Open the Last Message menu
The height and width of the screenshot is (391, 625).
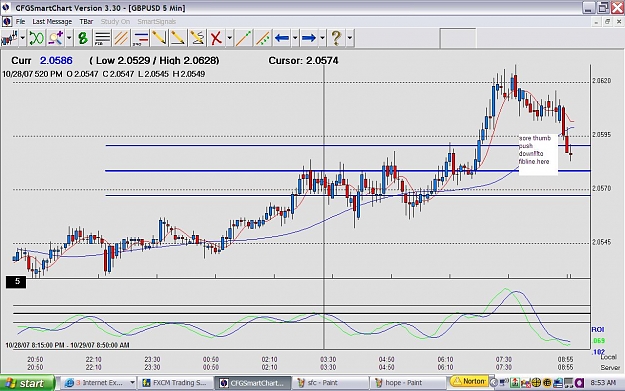tap(52, 22)
